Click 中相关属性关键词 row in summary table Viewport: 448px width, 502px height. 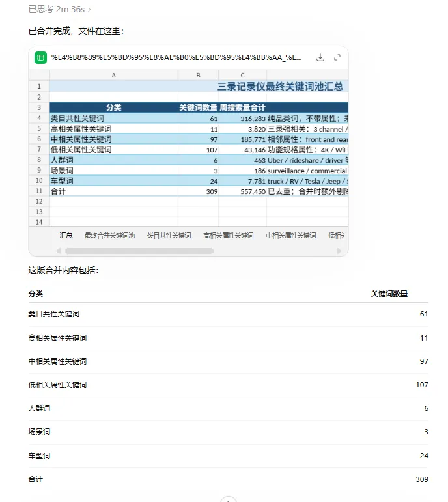pyautogui.click(x=229, y=361)
